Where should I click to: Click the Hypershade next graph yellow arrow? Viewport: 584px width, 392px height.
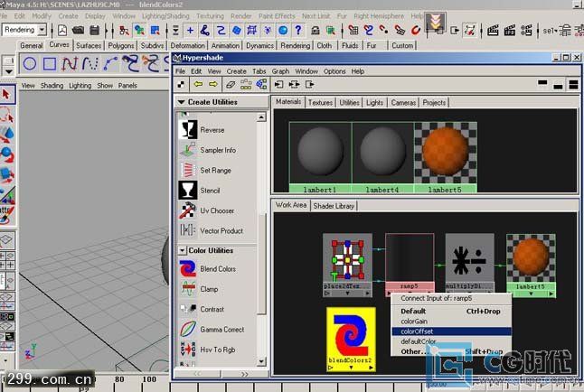click(213, 85)
